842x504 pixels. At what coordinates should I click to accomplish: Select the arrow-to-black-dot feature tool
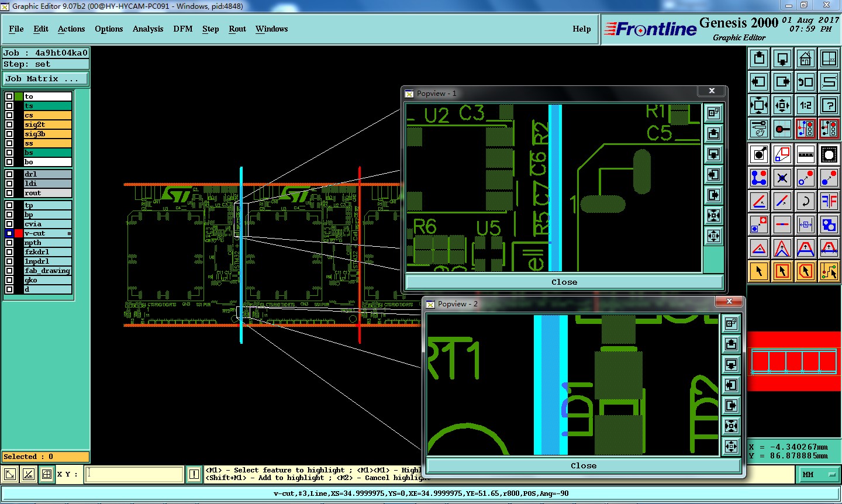[x=759, y=154]
